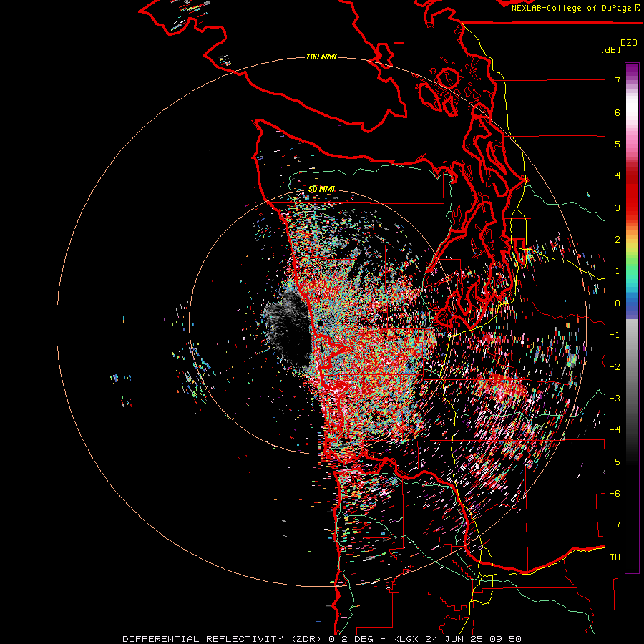The image size is (644, 644).
Task: Click the -5 value on color scale
Action: coord(615,462)
